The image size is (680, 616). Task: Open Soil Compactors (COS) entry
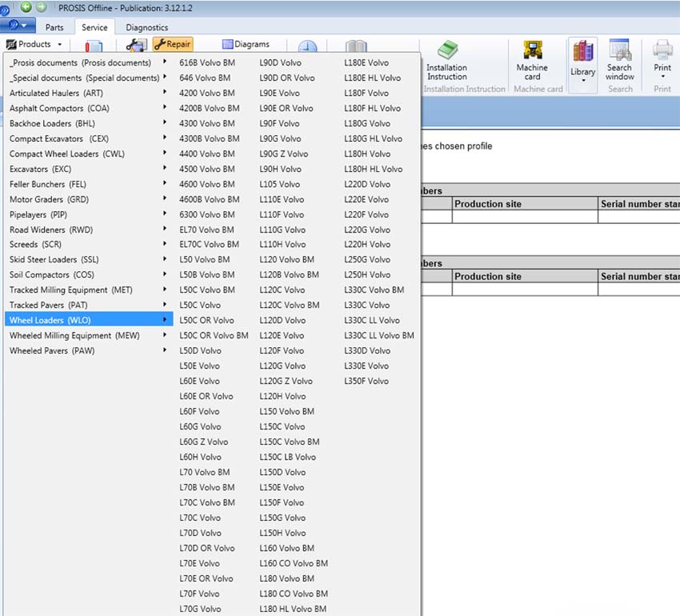pyautogui.click(x=88, y=274)
